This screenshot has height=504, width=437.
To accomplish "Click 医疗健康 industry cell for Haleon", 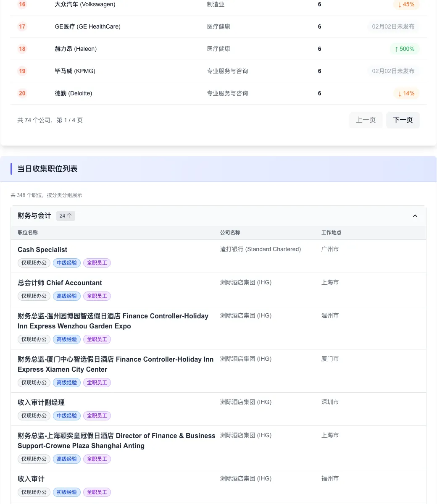I will (218, 49).
